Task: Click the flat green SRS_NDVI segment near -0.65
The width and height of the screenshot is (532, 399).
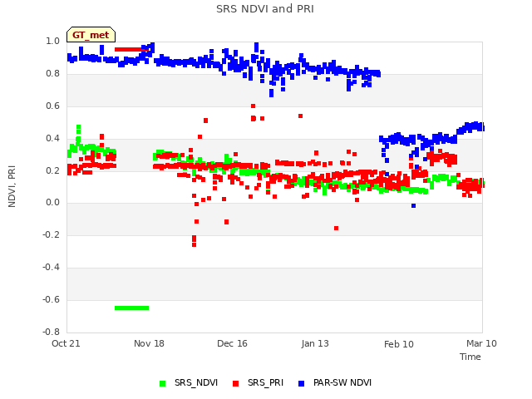Action: 131,308
